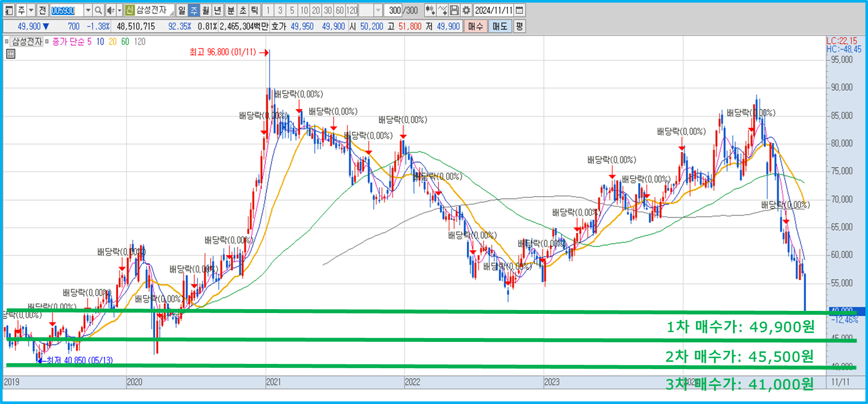Click the 종가 단순 moving average label
Image resolution: width=868 pixels, height=404 pixels.
click(69, 41)
